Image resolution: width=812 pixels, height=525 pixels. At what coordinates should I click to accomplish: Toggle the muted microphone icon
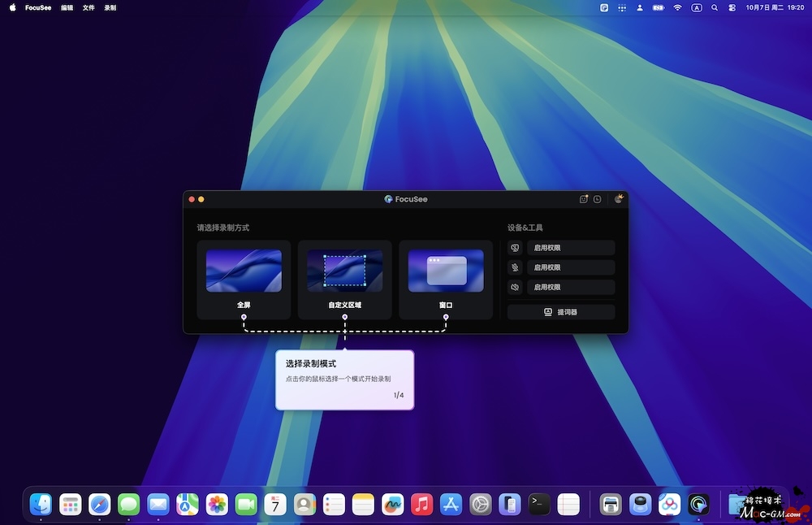click(514, 267)
